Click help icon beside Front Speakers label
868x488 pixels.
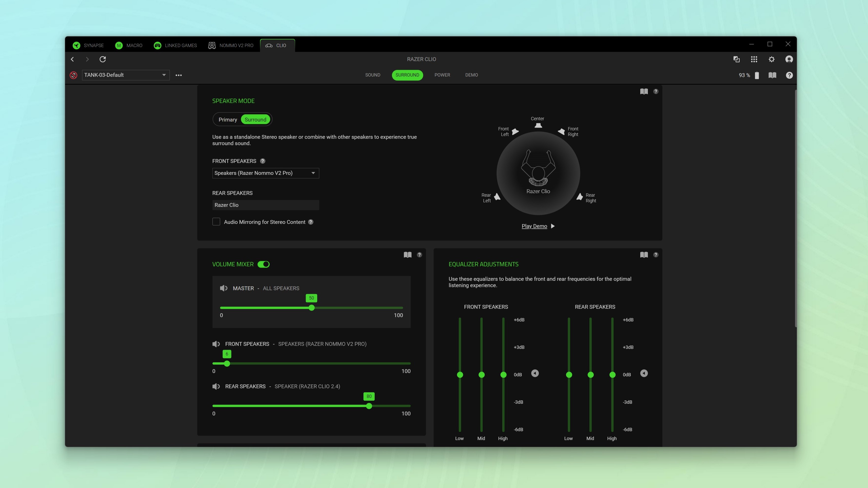click(263, 161)
